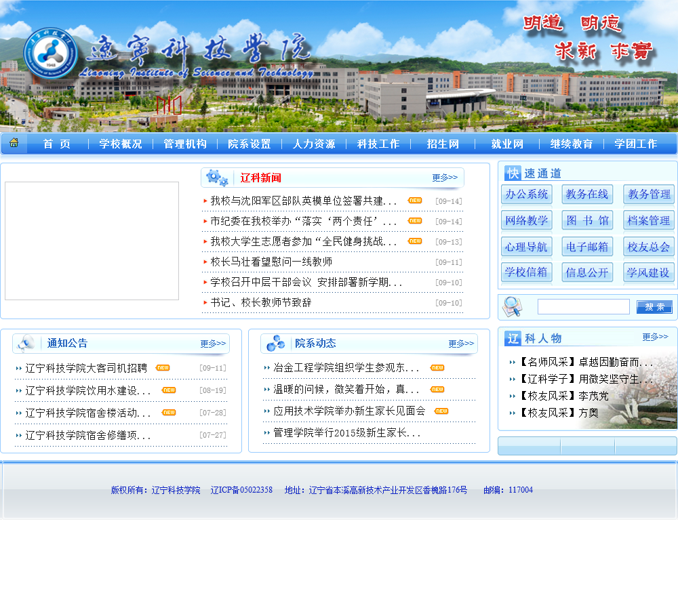This screenshot has height=616, width=678.
Task: Open 科技工作 menu item
Action: (x=378, y=144)
